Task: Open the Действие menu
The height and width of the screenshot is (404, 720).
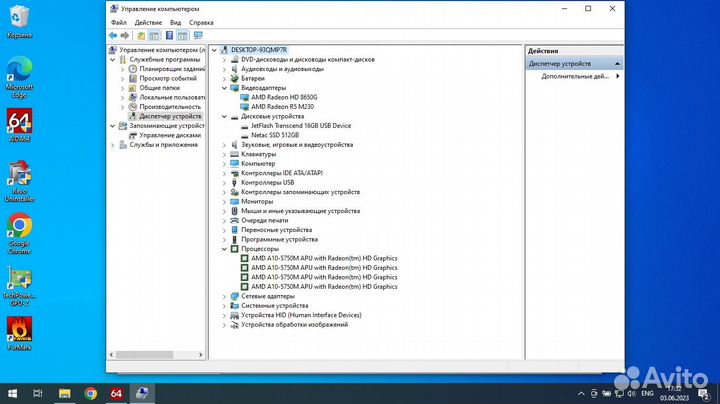Action: [x=148, y=22]
